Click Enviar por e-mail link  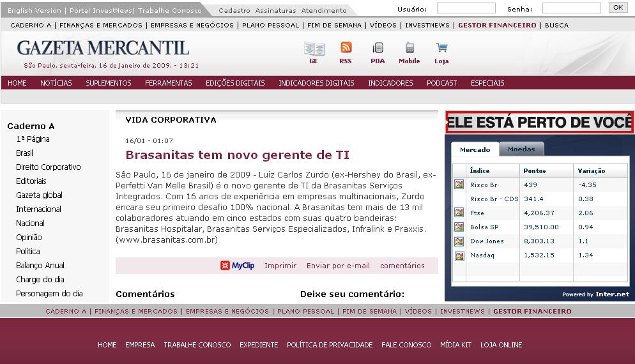338,266
